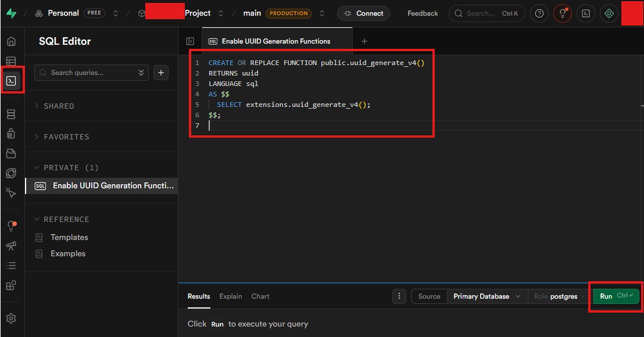
Task: Click SELECT extensions.uuid_generate_v4 line
Action: [294, 105]
